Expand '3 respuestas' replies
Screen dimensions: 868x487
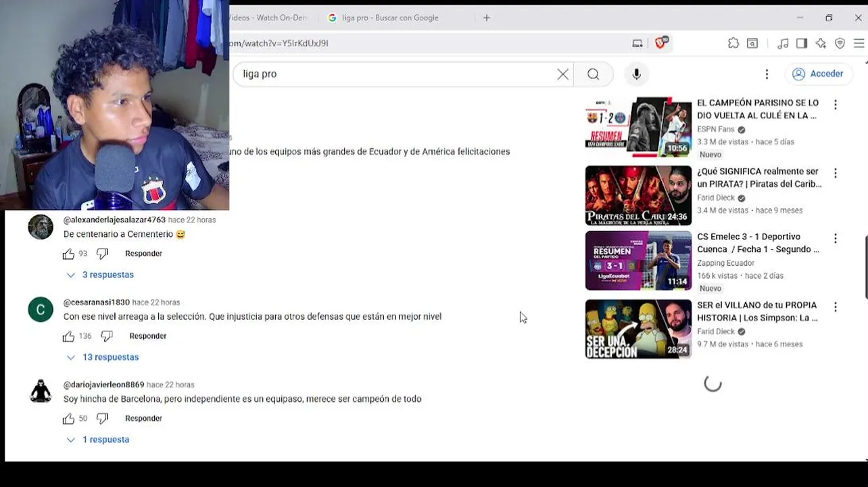100,275
